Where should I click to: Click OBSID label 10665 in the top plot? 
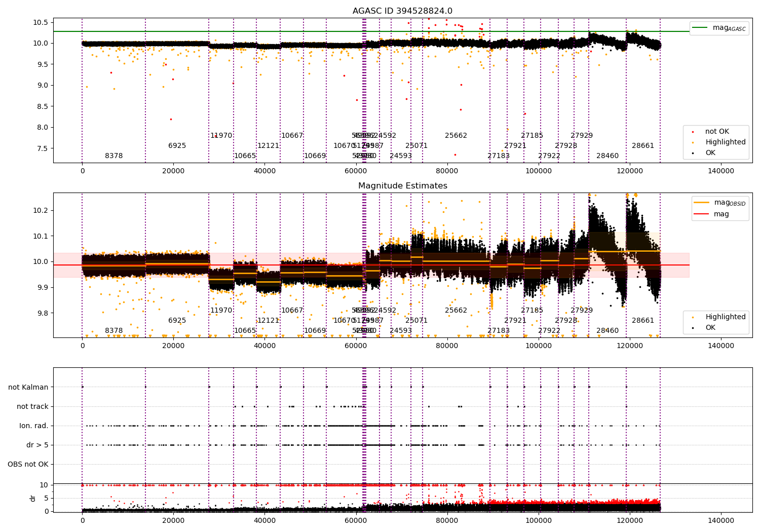(x=245, y=156)
